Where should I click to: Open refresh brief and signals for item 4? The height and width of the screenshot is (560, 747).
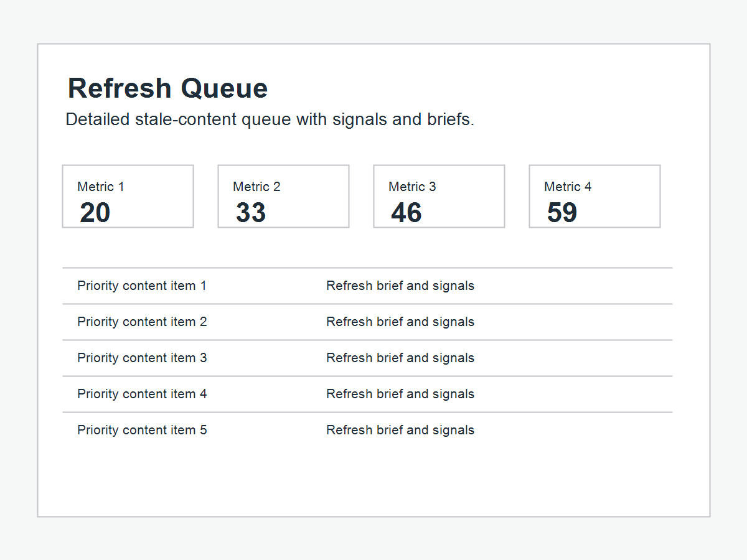(400, 394)
